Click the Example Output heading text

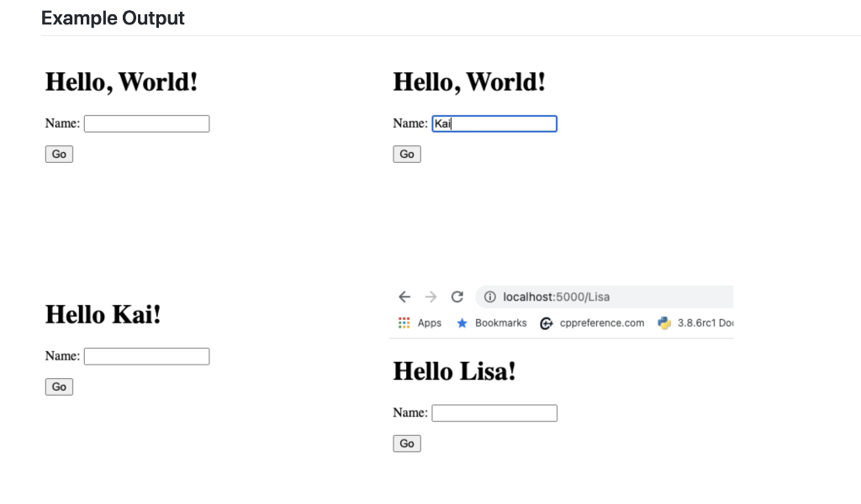pos(113,18)
